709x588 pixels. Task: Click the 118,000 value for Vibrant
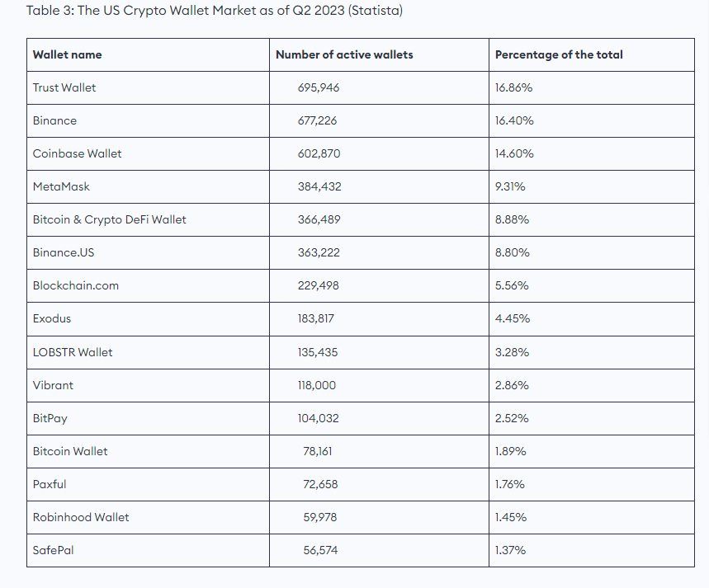(x=317, y=385)
